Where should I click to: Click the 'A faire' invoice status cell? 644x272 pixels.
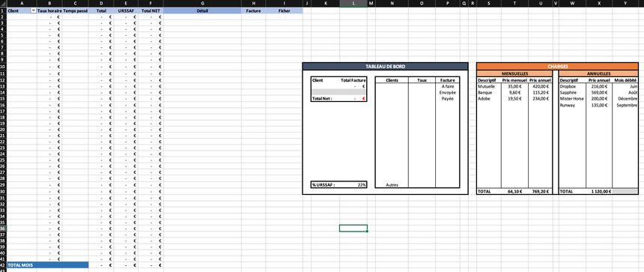[x=447, y=87]
